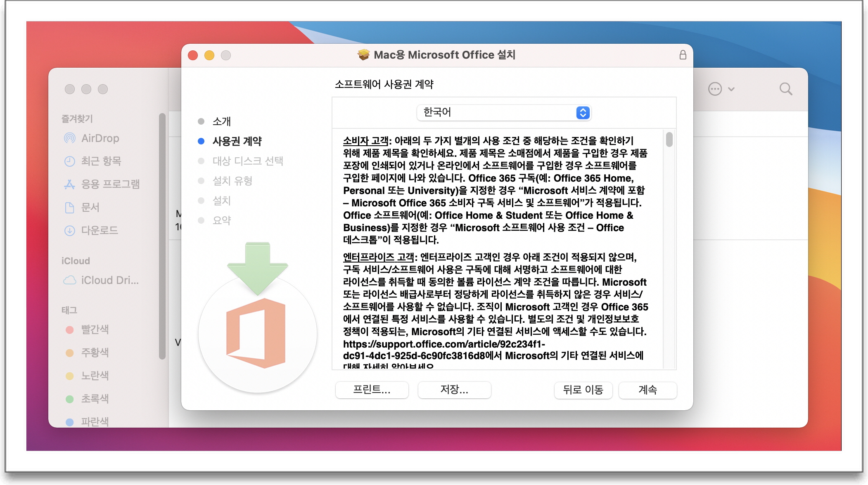Close the Office installer window
This screenshot has height=485, width=868.
193,55
